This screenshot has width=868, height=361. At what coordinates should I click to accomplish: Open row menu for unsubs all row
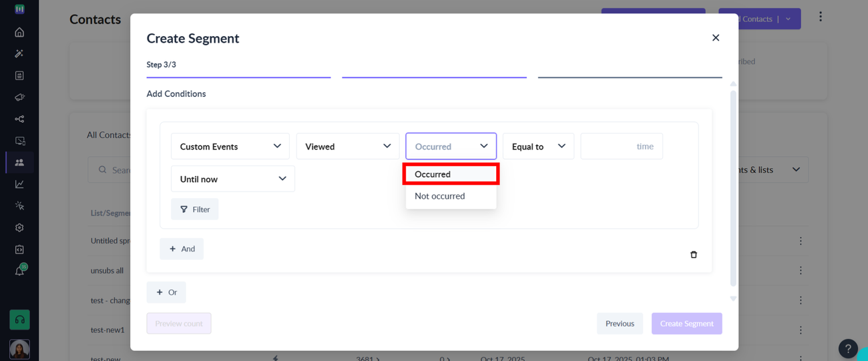coord(801,270)
